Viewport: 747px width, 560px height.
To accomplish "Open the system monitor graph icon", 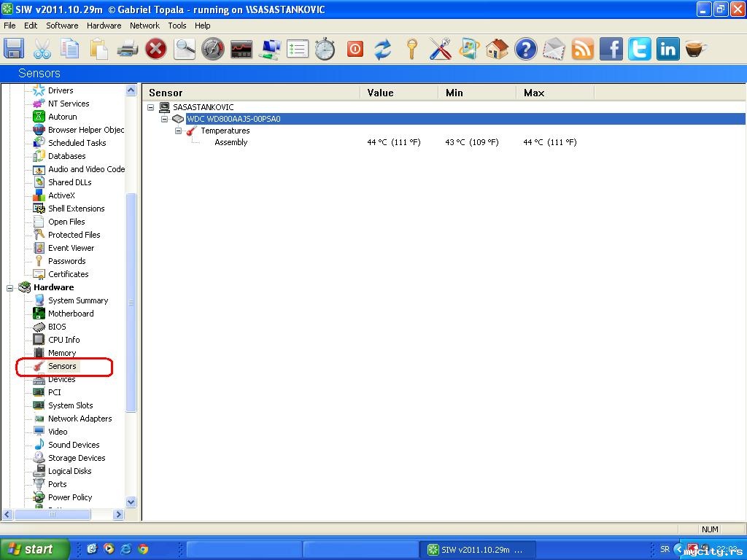I will (241, 49).
